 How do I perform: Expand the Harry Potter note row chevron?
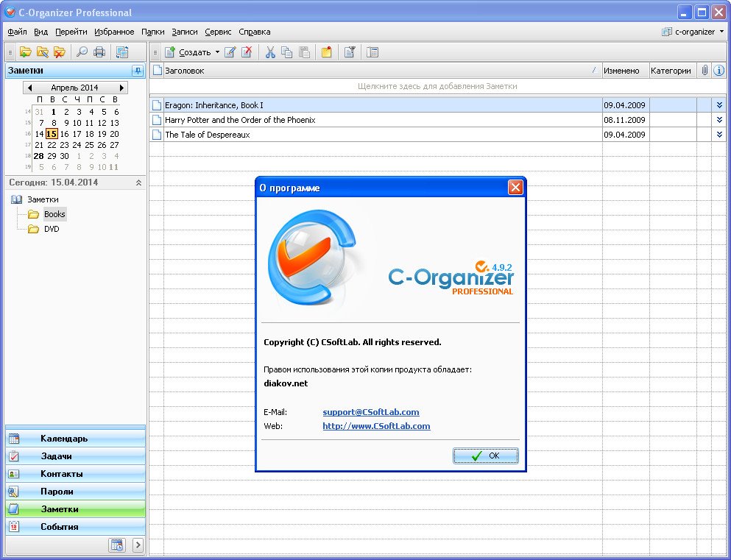point(719,120)
